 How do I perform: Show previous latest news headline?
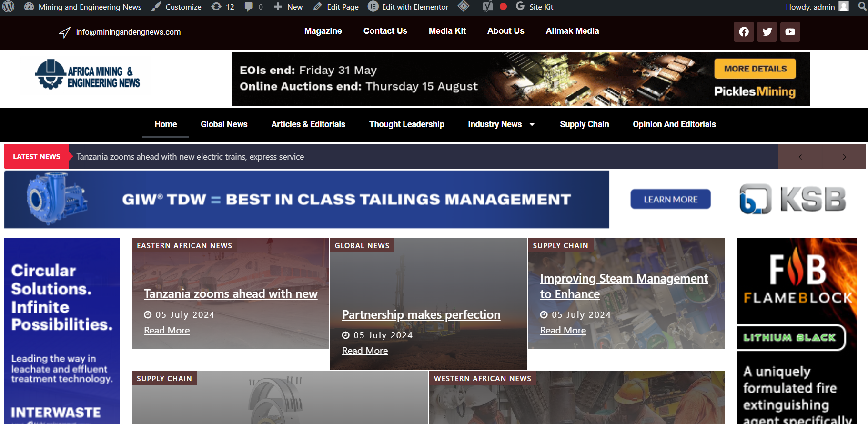[800, 157]
